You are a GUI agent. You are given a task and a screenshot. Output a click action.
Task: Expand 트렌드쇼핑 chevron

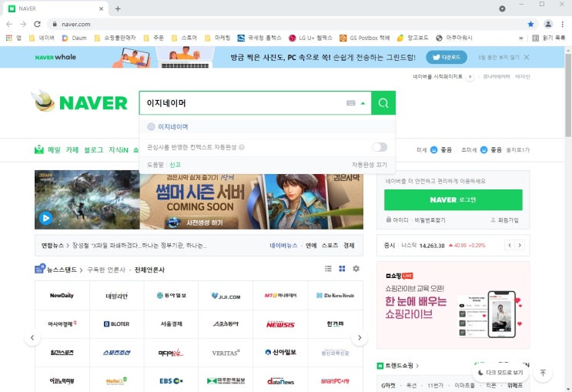point(417,365)
